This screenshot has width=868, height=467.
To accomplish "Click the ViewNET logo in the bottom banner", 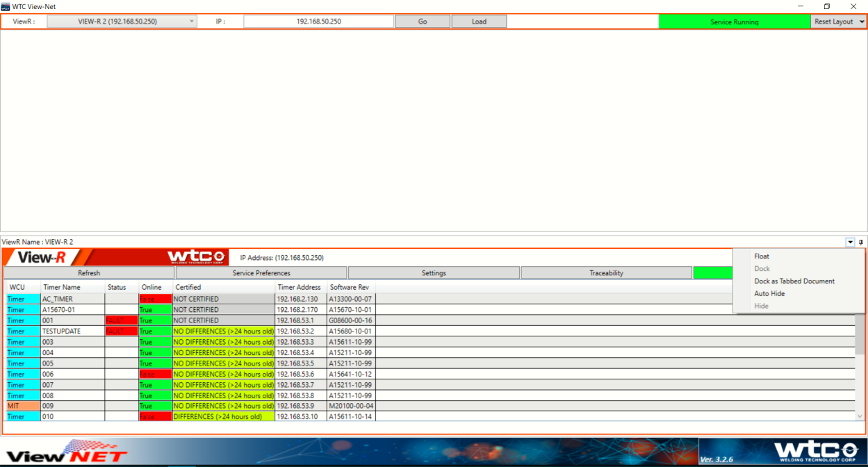I will coord(67,452).
